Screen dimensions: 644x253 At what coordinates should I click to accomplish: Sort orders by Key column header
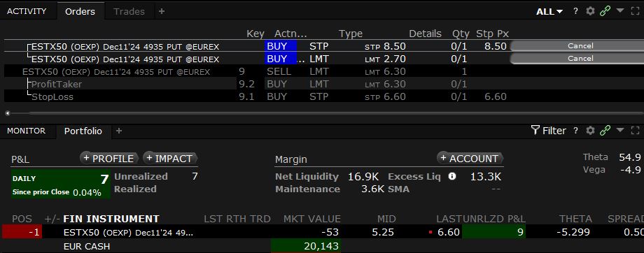coord(255,34)
